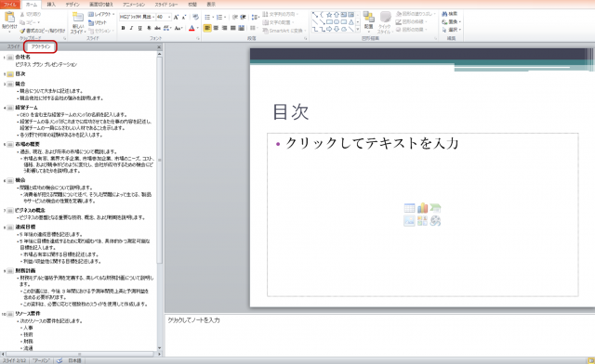Switch to the Design (デザイン) tab
This screenshot has height=364, width=595.
point(73,4)
